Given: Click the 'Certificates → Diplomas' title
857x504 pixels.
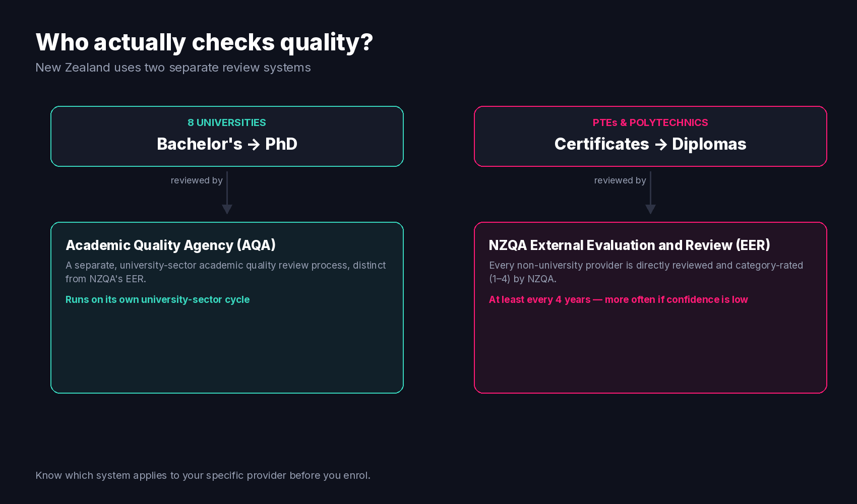Looking at the screenshot, I should (x=650, y=144).
